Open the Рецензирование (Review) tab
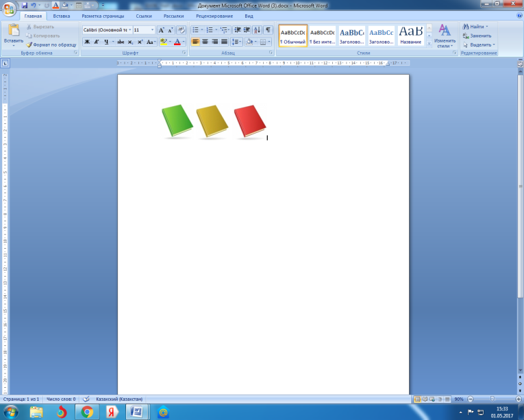Image resolution: width=524 pixels, height=420 pixels. [214, 16]
